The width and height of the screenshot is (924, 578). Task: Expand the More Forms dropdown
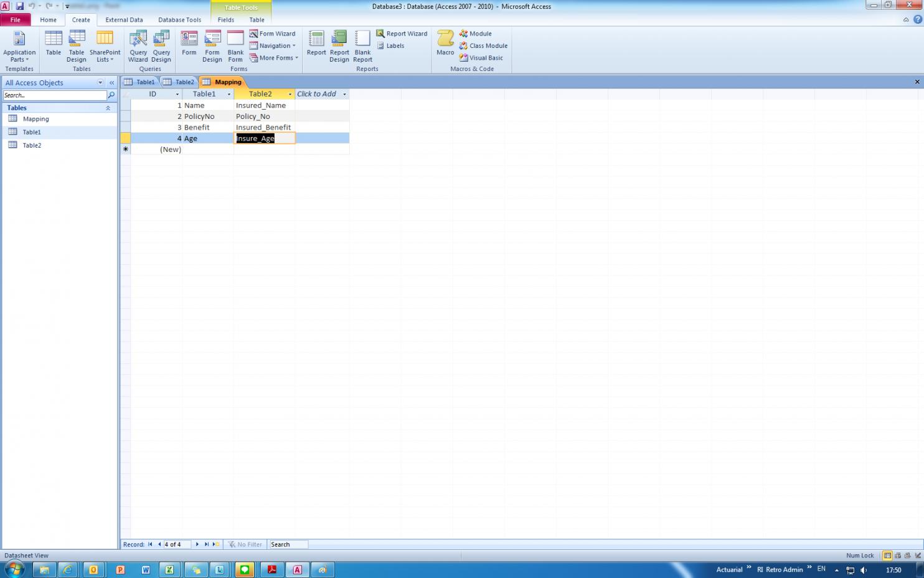pos(274,58)
